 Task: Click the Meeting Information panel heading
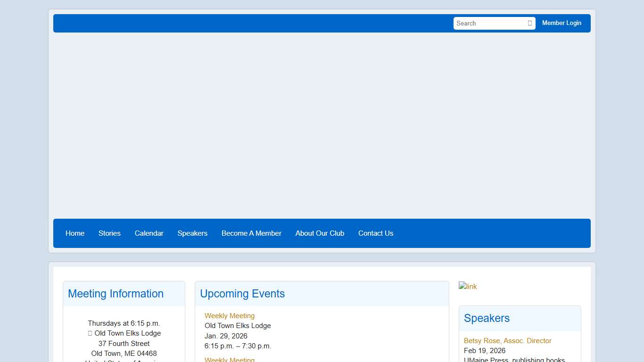(116, 293)
